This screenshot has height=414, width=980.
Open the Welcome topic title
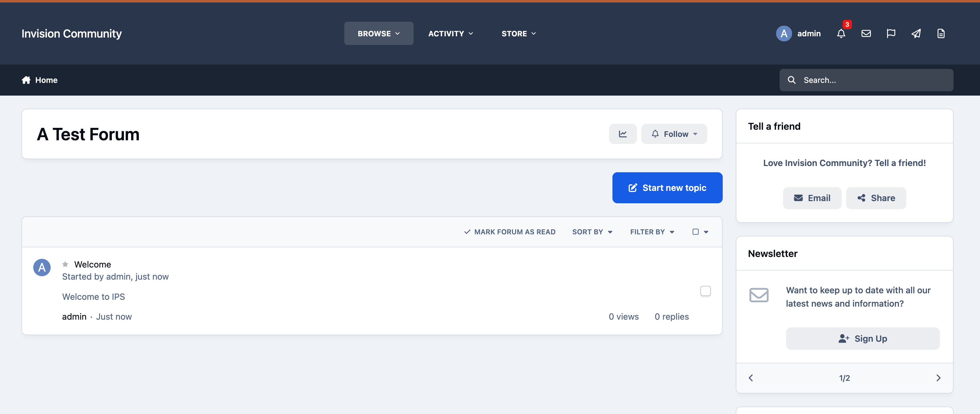coord(93,264)
